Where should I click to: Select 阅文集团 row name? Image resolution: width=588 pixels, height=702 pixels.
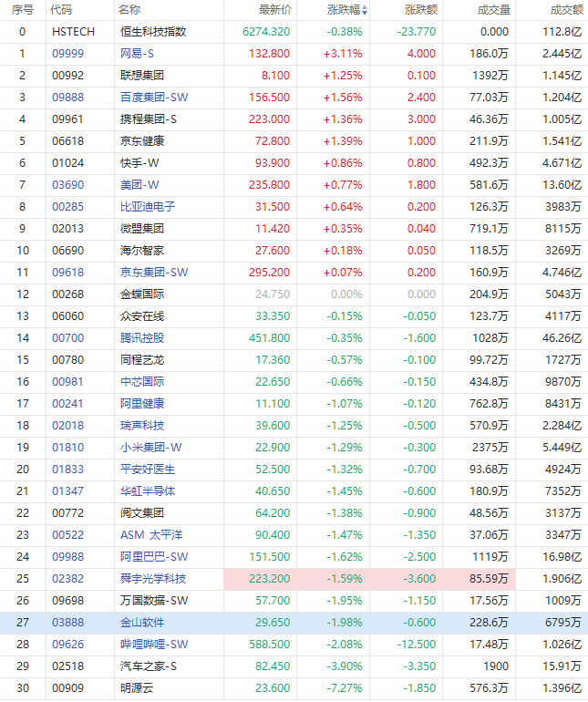tap(142, 513)
